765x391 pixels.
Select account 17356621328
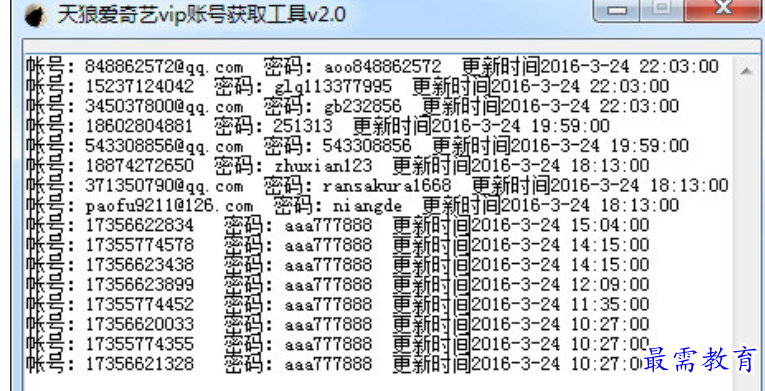140,364
